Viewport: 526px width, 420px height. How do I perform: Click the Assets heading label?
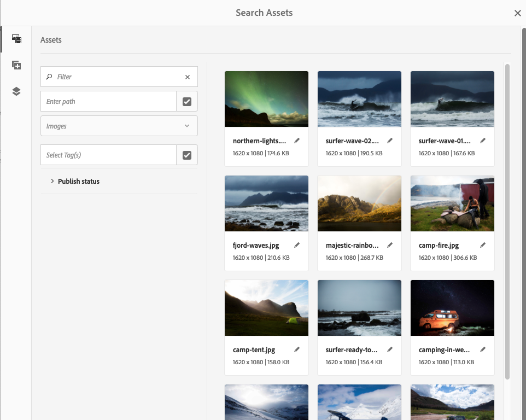[x=51, y=40]
